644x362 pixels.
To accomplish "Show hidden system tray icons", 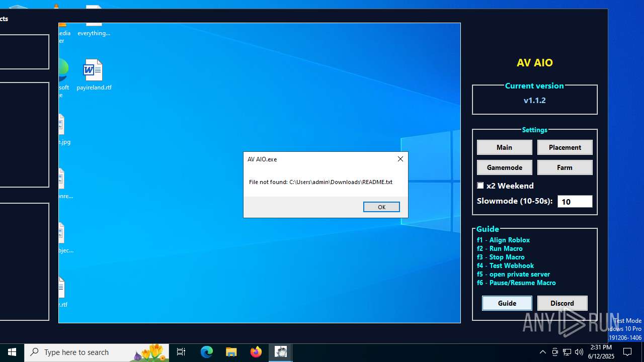I will pos(542,352).
